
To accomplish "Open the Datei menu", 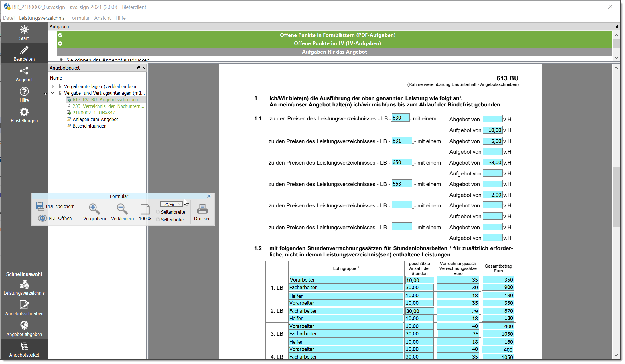I will (9, 18).
